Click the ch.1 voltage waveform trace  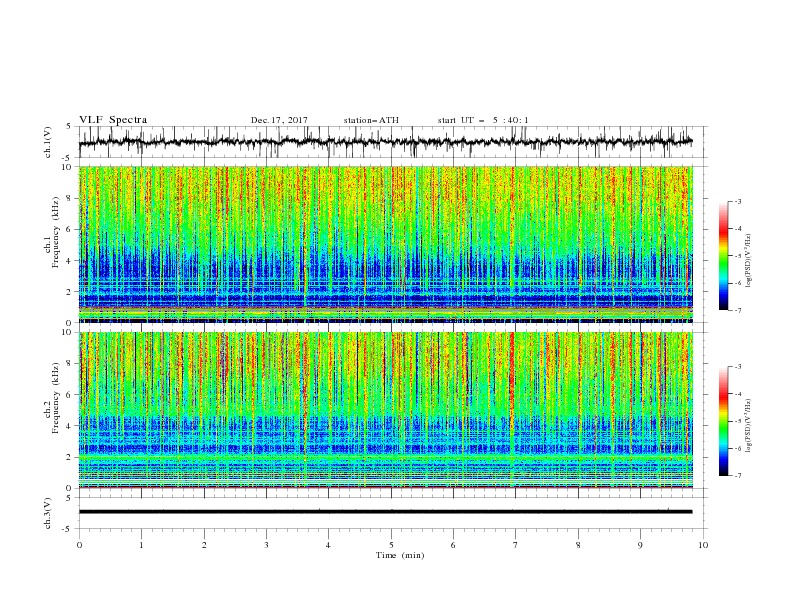(x=386, y=142)
